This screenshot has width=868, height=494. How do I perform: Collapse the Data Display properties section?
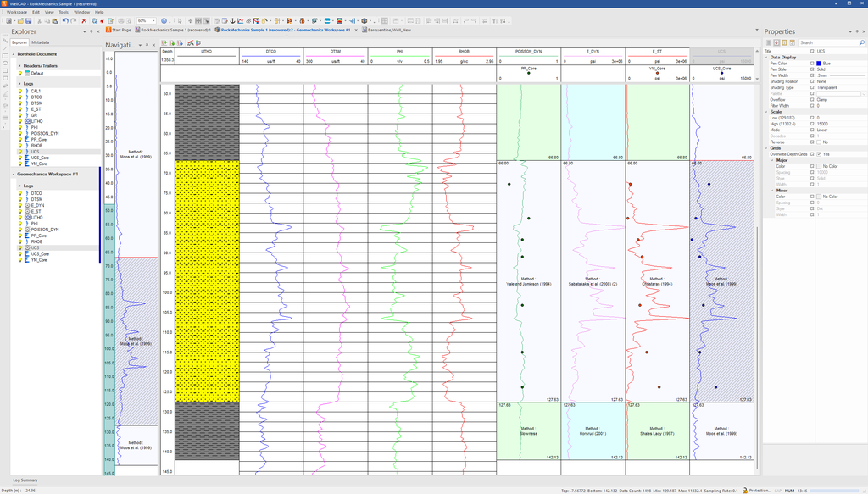point(766,58)
